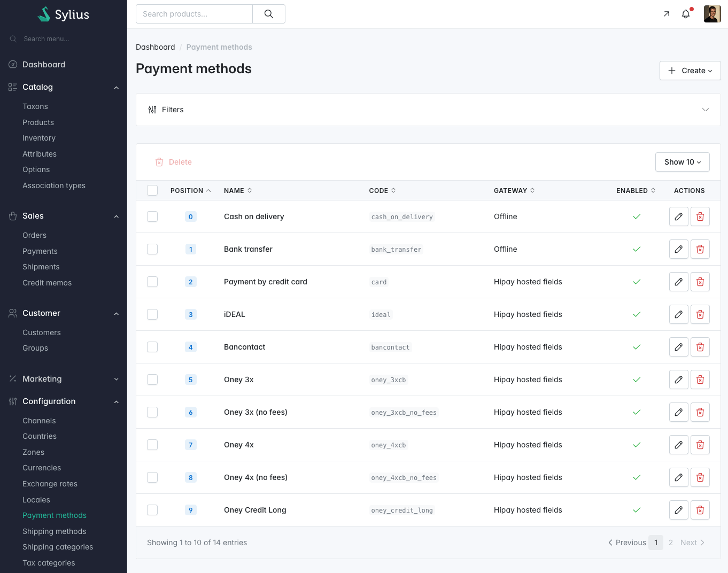Toggle the select-all checkbox in table header
Screen dimensions: 728x573
152,190
